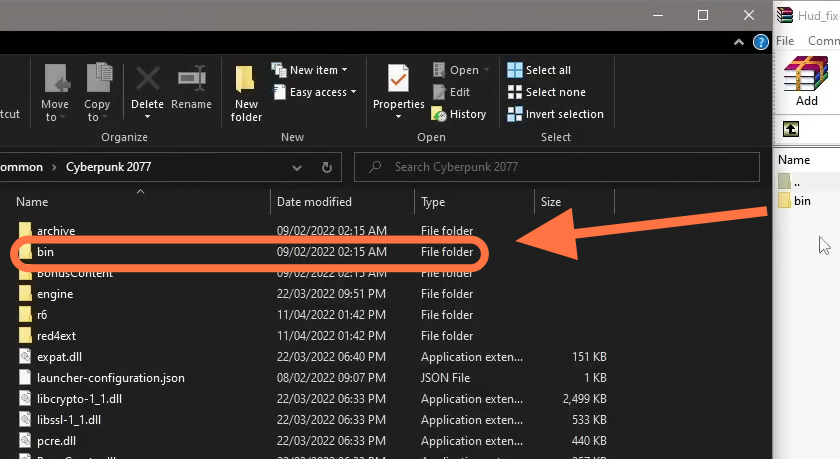Open Explorer help question mark icon
Screen dimensions: 840x459
761,42
